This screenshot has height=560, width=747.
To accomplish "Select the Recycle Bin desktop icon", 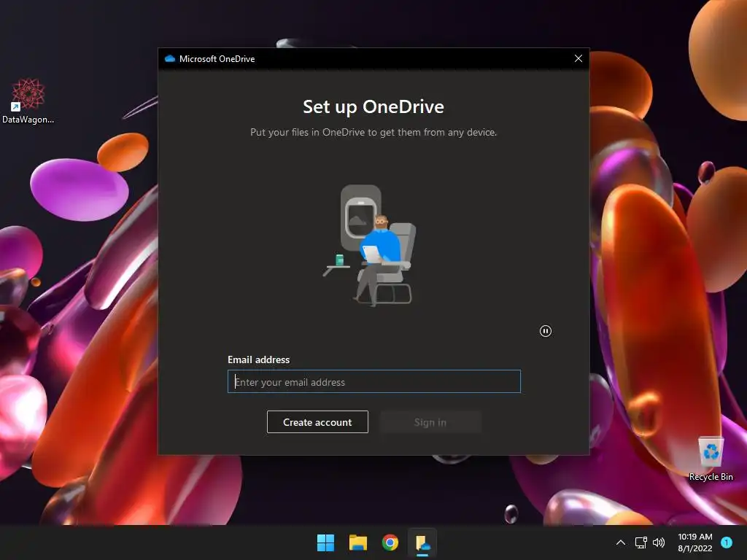I will pos(711,458).
